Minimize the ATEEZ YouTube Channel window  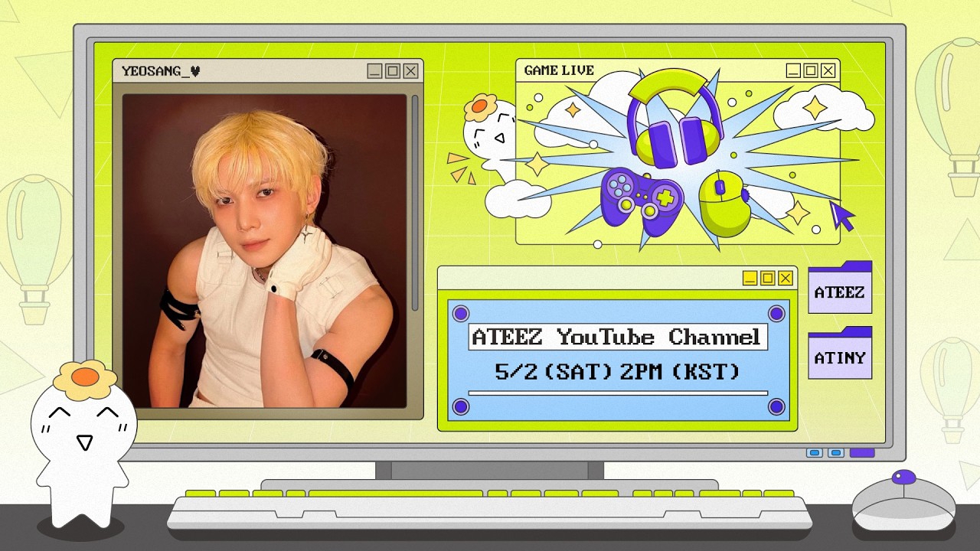pos(750,278)
